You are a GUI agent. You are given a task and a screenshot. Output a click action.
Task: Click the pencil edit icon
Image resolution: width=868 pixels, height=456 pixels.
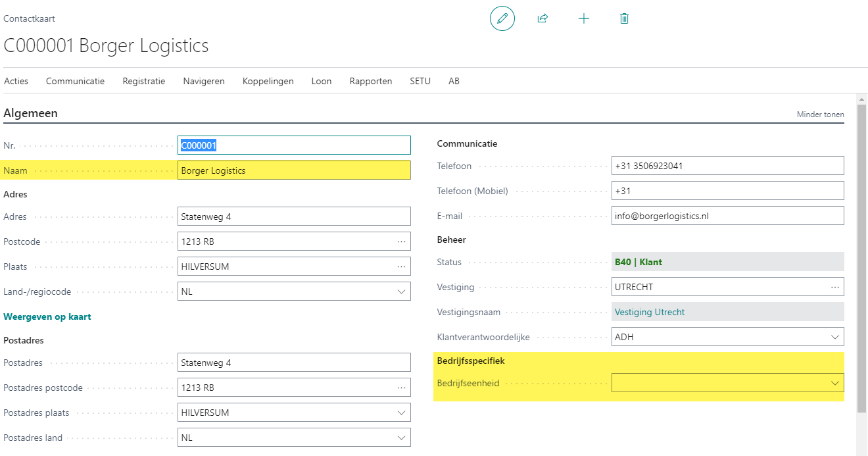502,18
